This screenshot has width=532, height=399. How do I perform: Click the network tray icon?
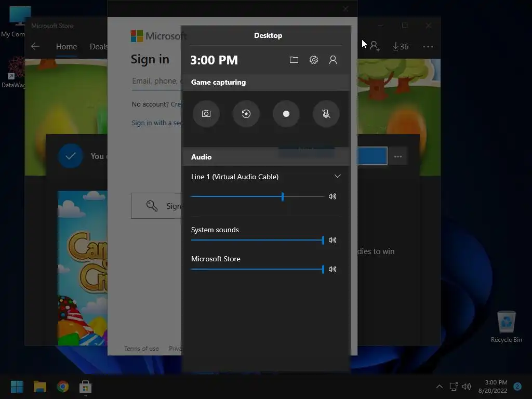pos(454,387)
